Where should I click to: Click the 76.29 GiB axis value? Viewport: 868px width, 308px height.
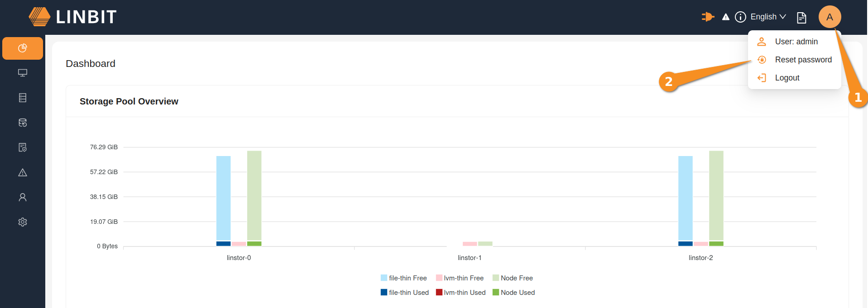(104, 147)
